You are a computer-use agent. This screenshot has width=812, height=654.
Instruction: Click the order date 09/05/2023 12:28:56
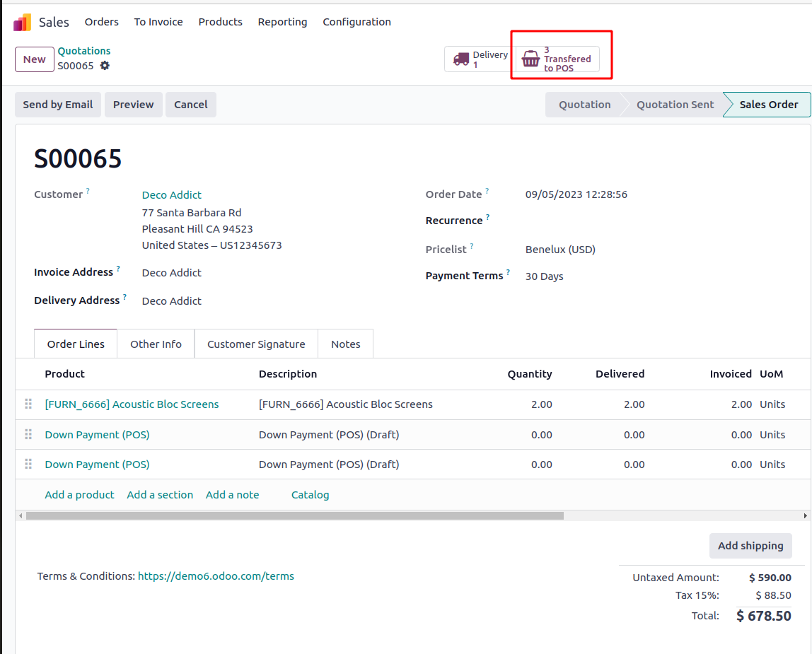pyautogui.click(x=576, y=194)
